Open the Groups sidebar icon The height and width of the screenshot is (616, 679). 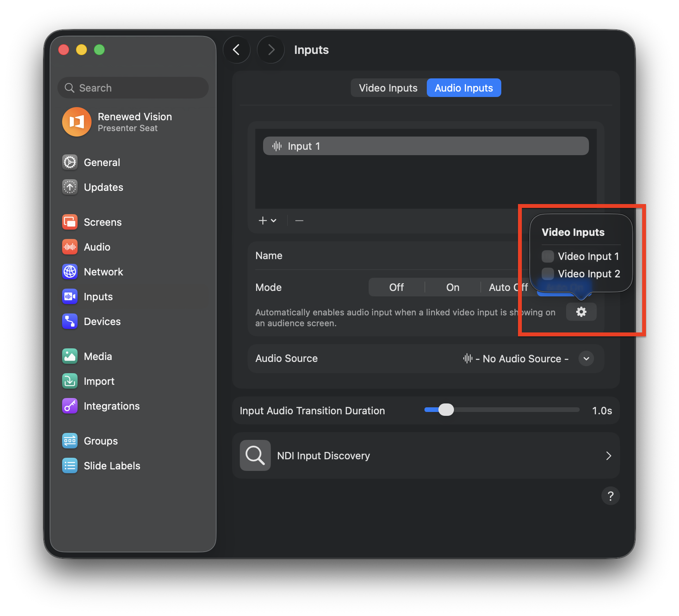70,441
